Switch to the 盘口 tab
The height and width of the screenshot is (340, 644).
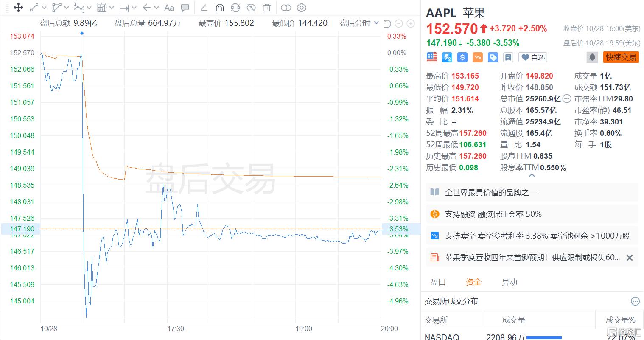(438, 282)
